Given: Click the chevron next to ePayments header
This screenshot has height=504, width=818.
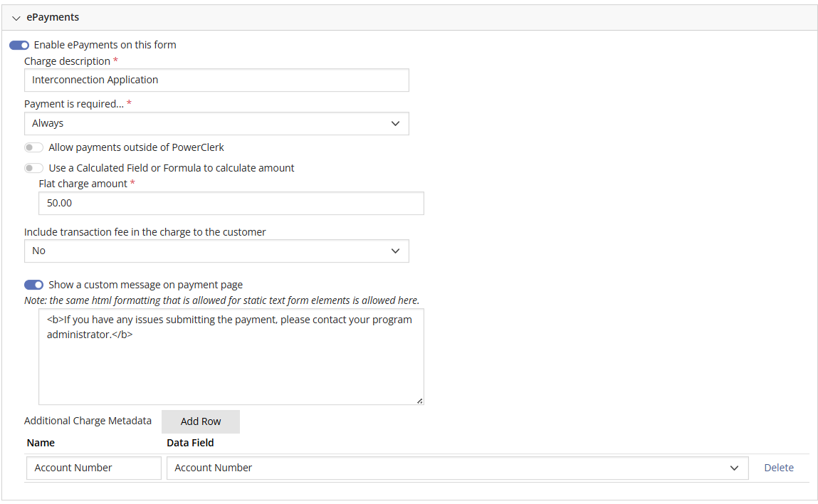Looking at the screenshot, I should [16, 17].
